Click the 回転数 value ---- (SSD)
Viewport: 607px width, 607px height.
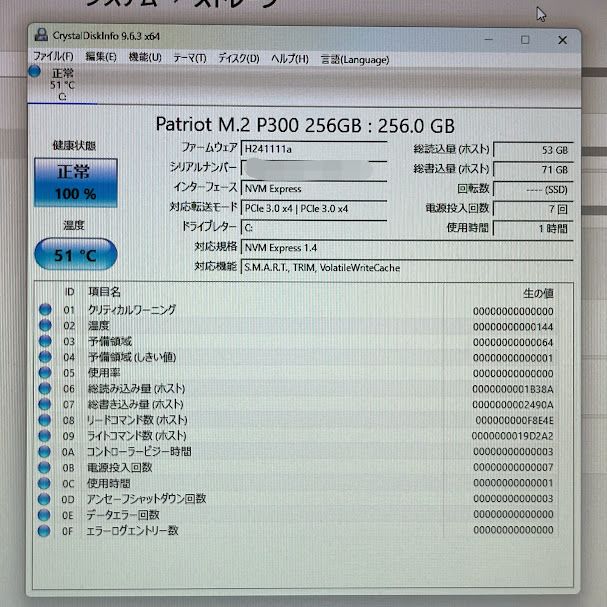pos(533,190)
